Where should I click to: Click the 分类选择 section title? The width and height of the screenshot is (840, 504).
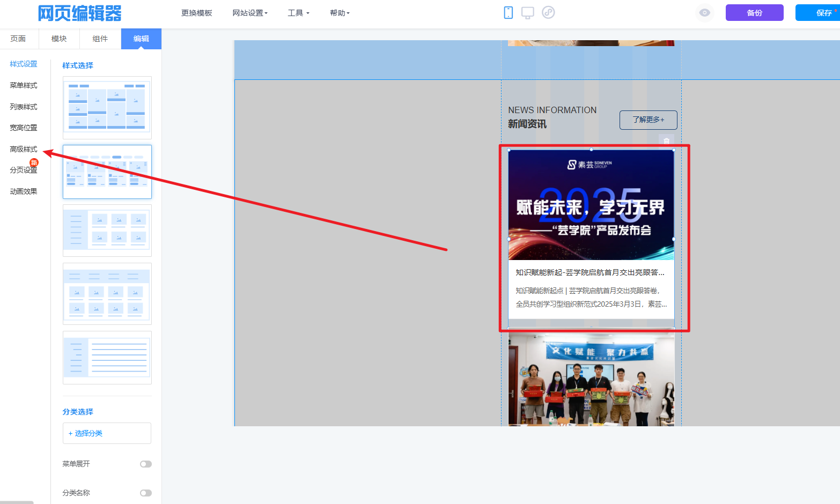[78, 412]
